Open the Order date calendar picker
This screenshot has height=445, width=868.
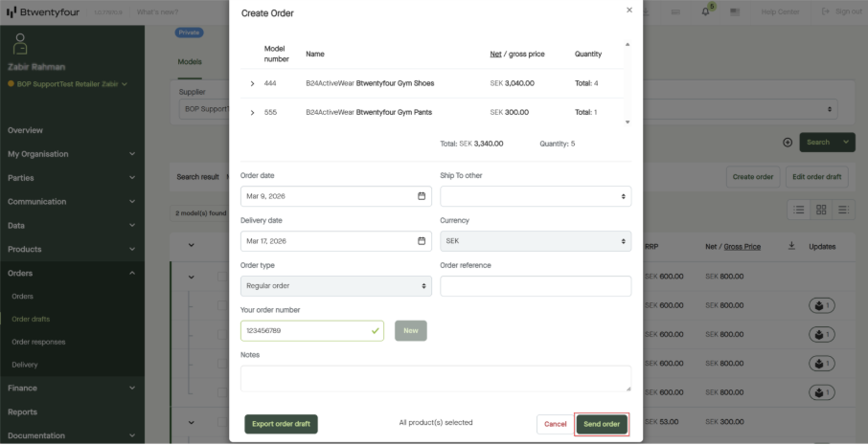(x=421, y=196)
